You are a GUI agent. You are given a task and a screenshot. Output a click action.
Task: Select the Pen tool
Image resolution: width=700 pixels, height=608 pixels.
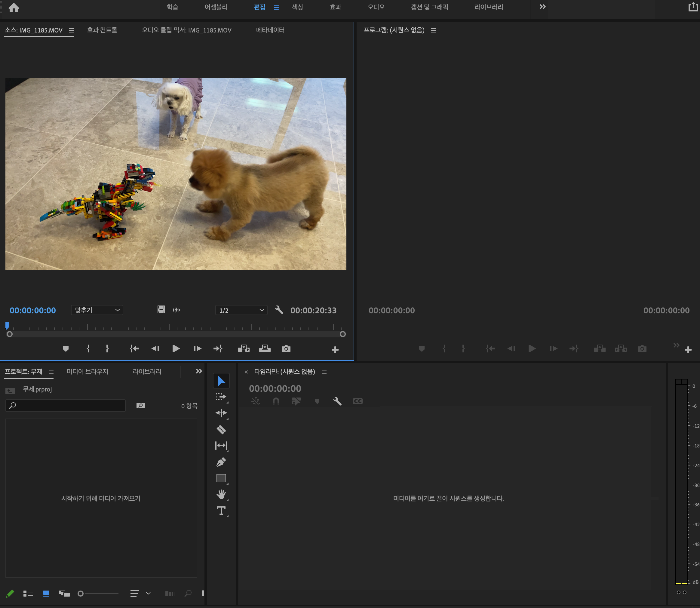(x=221, y=462)
